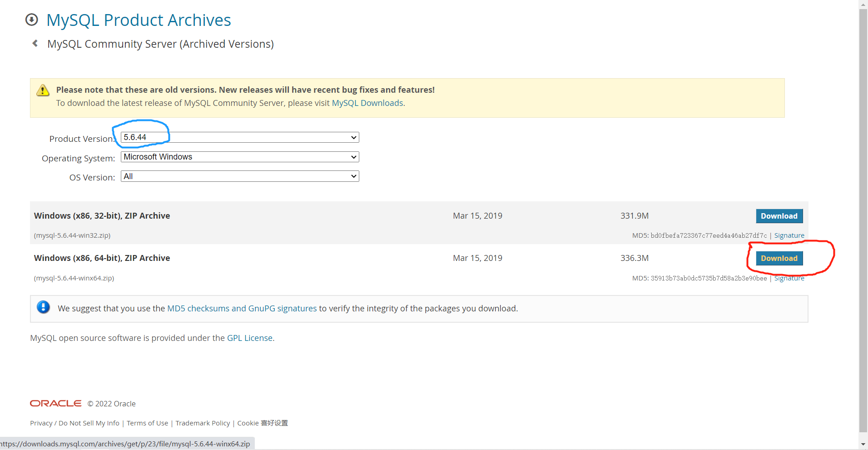
Task: Open the Trademark Policy footer link
Action: coord(203,423)
